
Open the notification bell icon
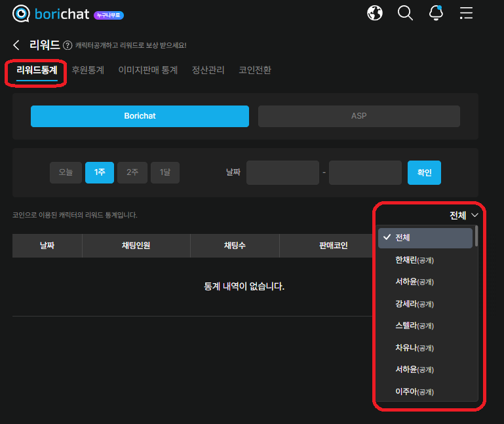click(436, 13)
